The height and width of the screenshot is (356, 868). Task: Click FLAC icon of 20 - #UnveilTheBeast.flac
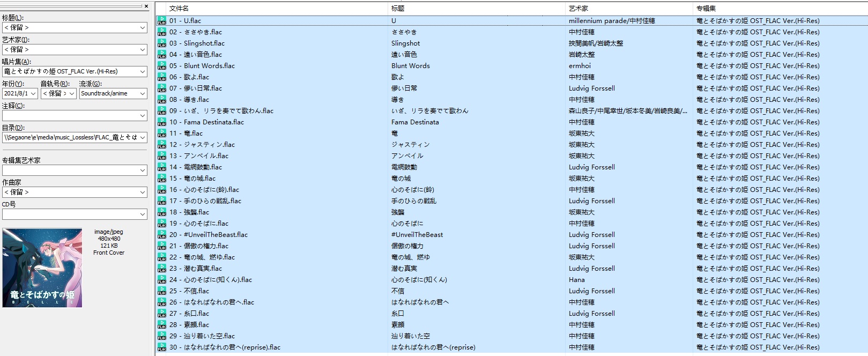pos(162,235)
